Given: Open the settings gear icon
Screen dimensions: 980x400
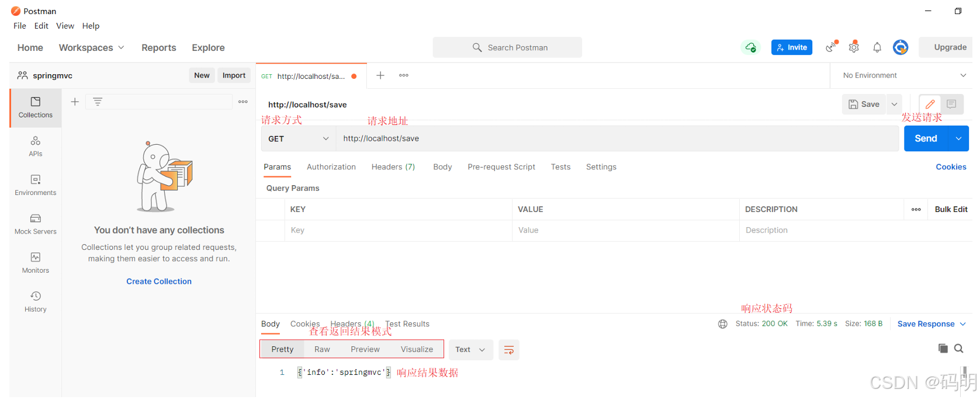Looking at the screenshot, I should click(854, 47).
